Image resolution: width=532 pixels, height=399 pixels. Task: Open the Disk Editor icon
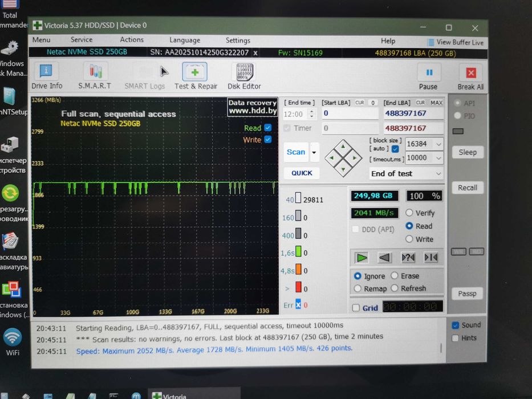coord(244,73)
